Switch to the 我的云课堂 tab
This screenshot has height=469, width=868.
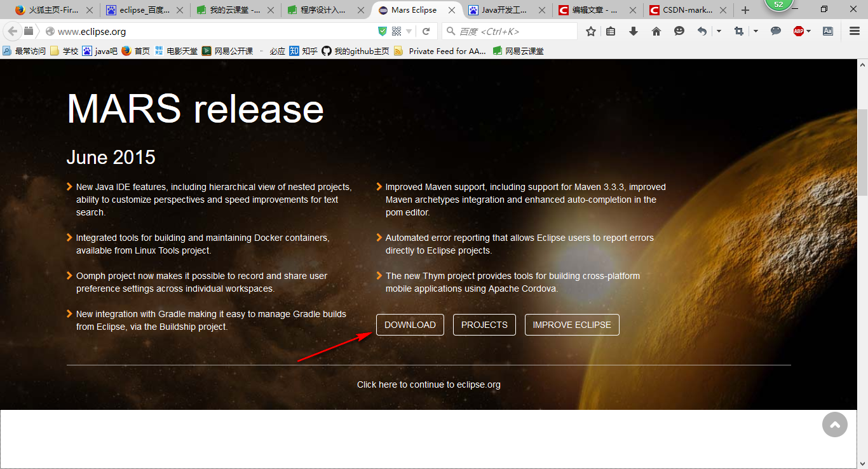236,10
